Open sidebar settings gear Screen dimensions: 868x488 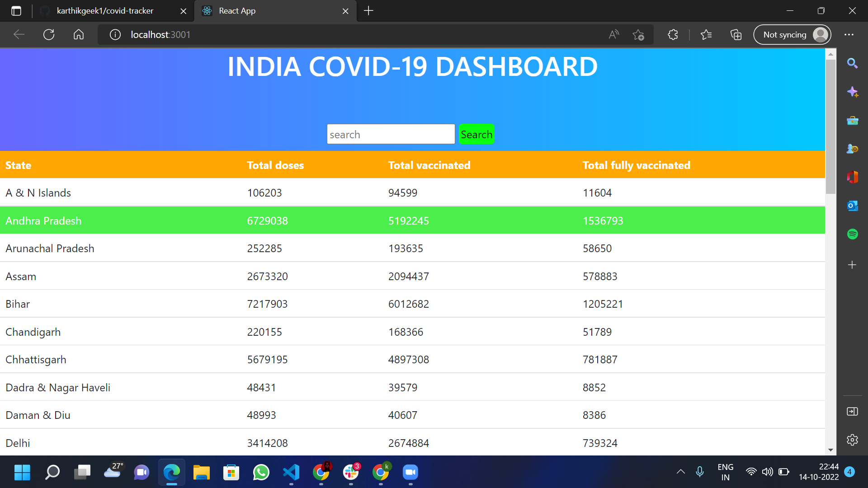click(852, 440)
